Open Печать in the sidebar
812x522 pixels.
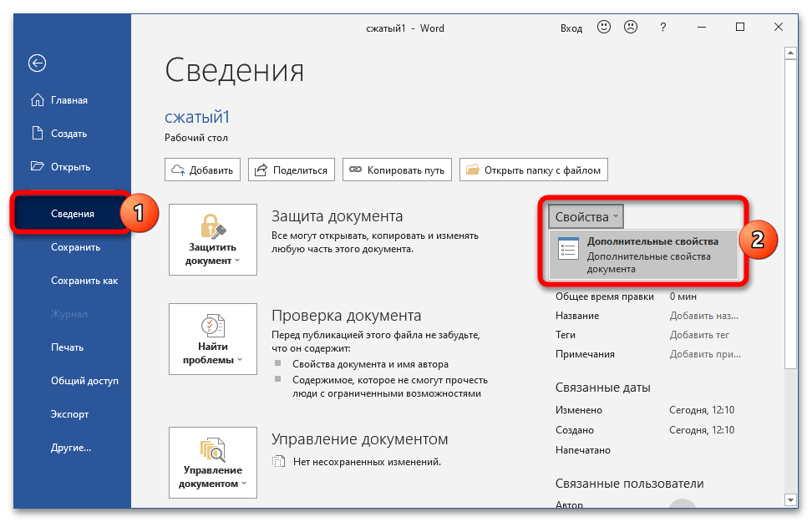(67, 347)
